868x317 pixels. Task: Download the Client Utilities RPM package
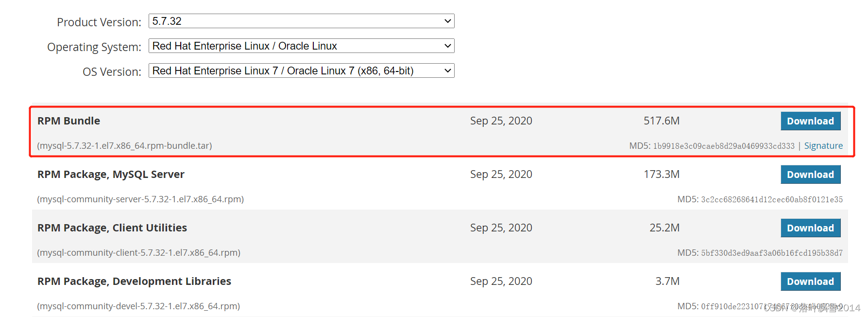(x=810, y=228)
